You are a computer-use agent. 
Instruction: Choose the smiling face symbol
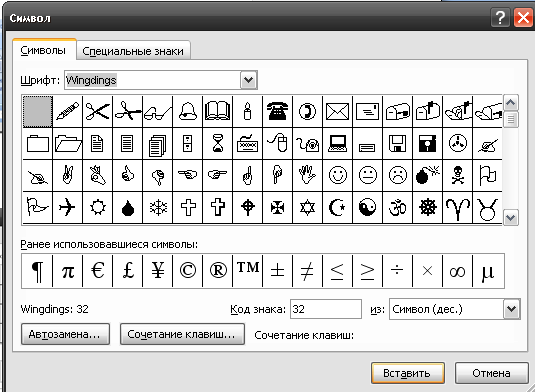click(337, 175)
